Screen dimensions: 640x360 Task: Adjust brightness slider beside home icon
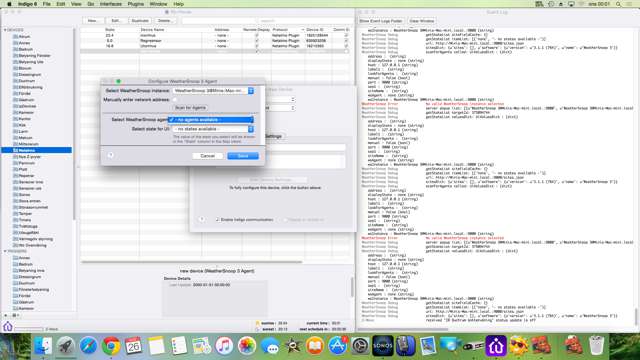(29, 329)
